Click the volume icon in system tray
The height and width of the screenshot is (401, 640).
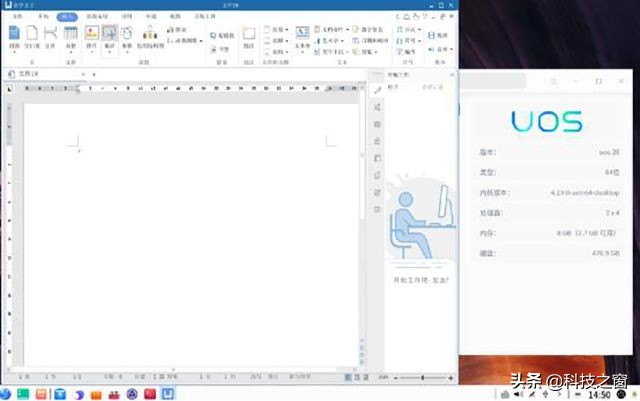tap(518, 394)
